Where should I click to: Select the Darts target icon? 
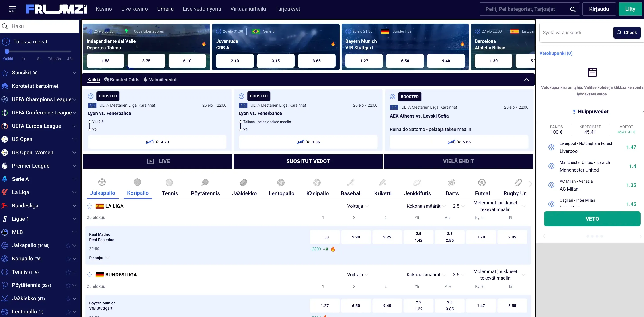pos(451,182)
